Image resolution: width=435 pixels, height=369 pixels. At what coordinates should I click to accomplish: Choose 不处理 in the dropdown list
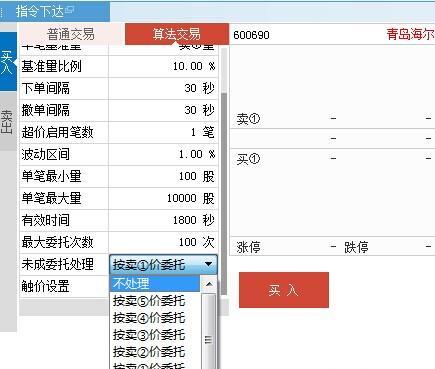click(155, 283)
